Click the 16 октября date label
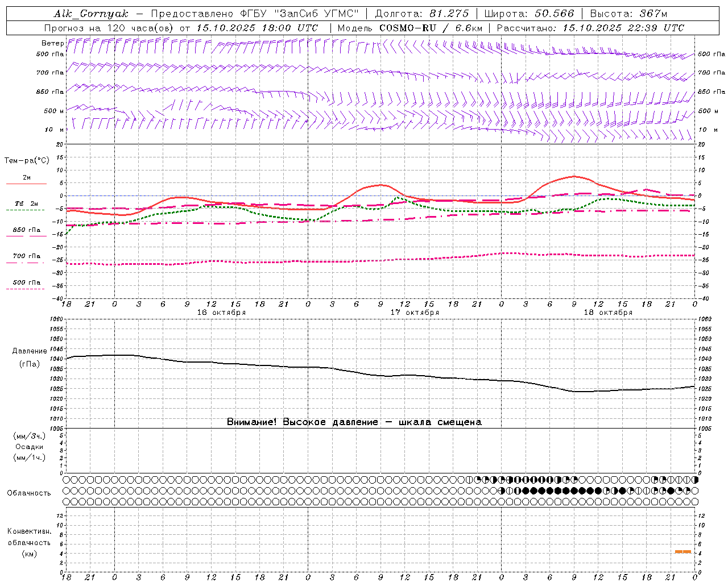Screen dimensions: 728x582 pyautogui.click(x=221, y=313)
